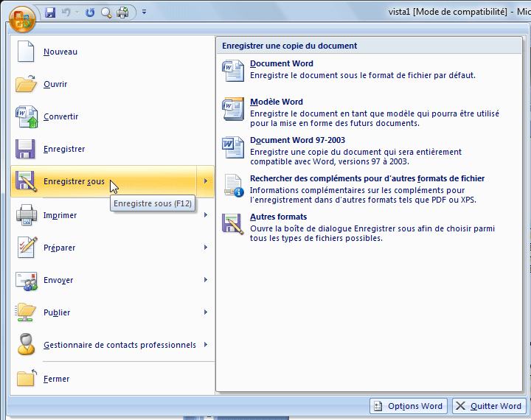Open Gestionnaire de contacts professionnels entry
Image resolution: width=531 pixels, height=420 pixels.
click(112, 345)
